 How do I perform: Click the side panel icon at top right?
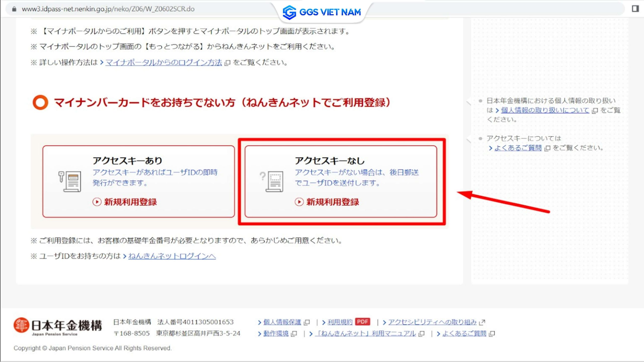tap(635, 9)
